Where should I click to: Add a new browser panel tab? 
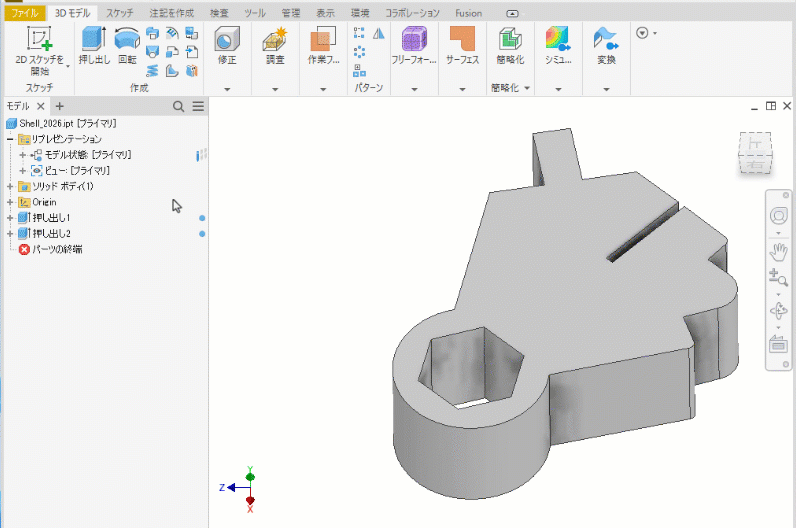tap(59, 106)
